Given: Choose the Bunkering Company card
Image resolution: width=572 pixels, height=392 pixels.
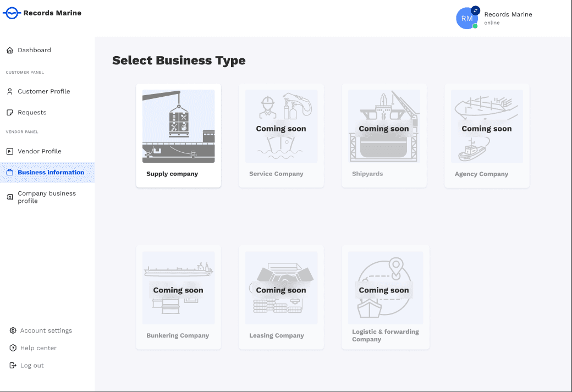Looking at the screenshot, I should (178, 297).
